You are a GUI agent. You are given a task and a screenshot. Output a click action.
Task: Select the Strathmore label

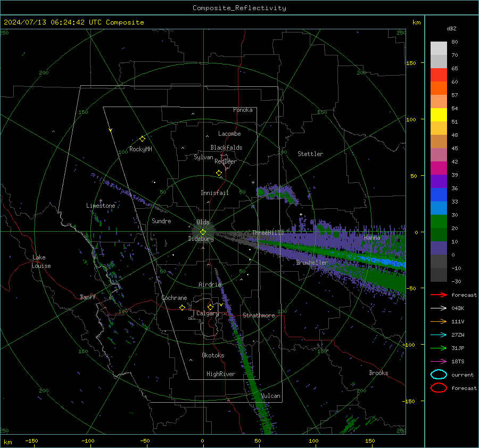click(x=259, y=315)
